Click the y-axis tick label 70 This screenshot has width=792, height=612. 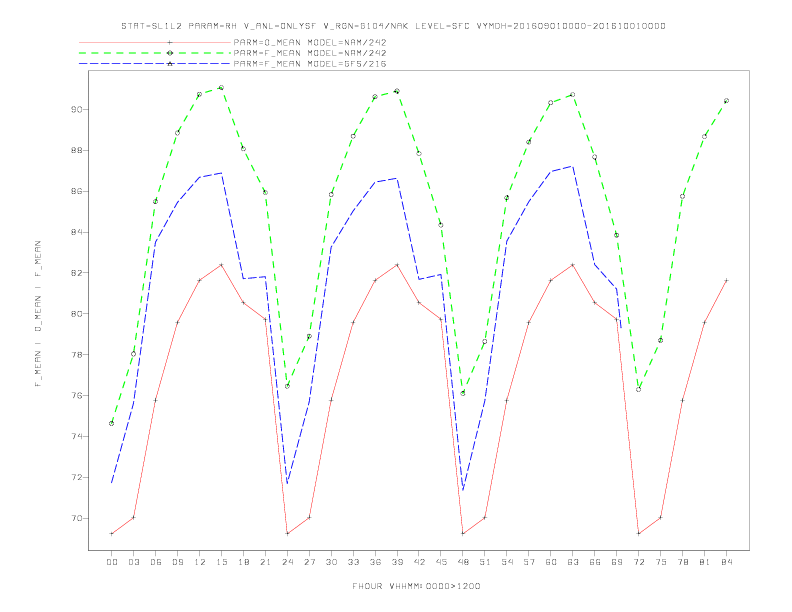tap(77, 519)
